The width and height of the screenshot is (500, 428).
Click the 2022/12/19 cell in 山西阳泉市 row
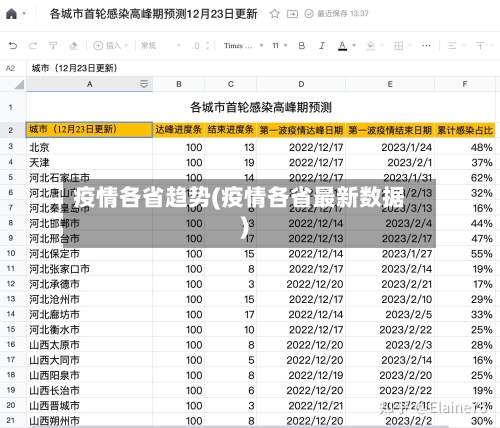(301, 375)
